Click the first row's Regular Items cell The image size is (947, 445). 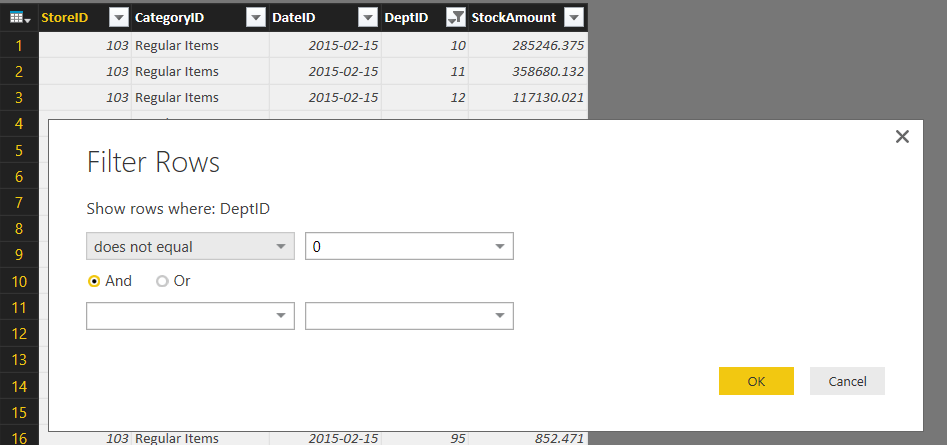point(200,45)
